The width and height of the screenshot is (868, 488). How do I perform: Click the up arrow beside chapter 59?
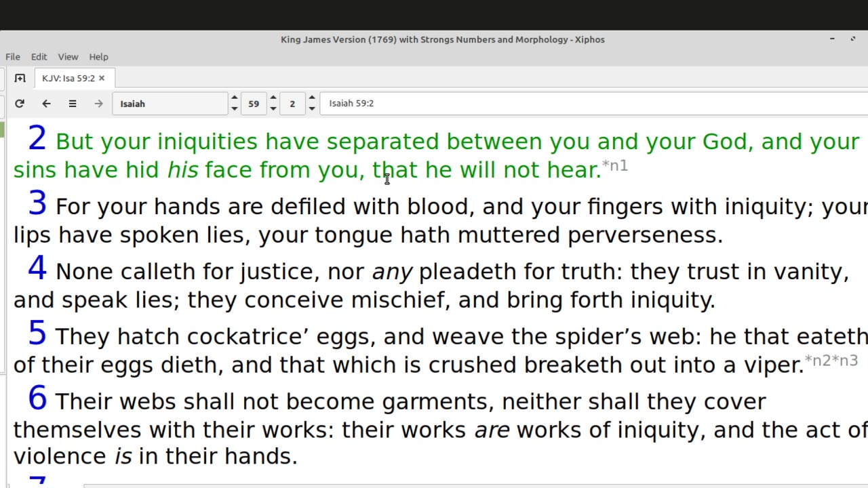pyautogui.click(x=273, y=98)
